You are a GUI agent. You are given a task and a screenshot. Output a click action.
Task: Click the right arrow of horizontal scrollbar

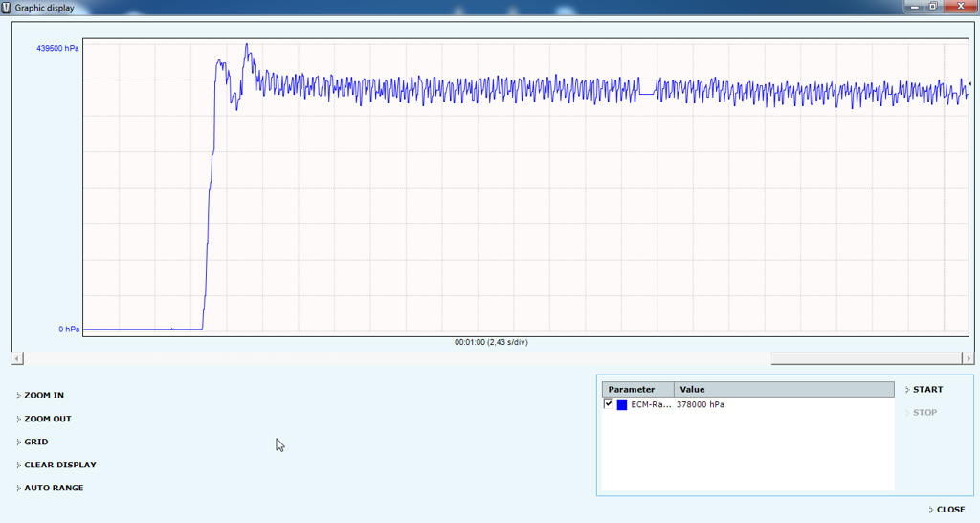[x=969, y=359]
